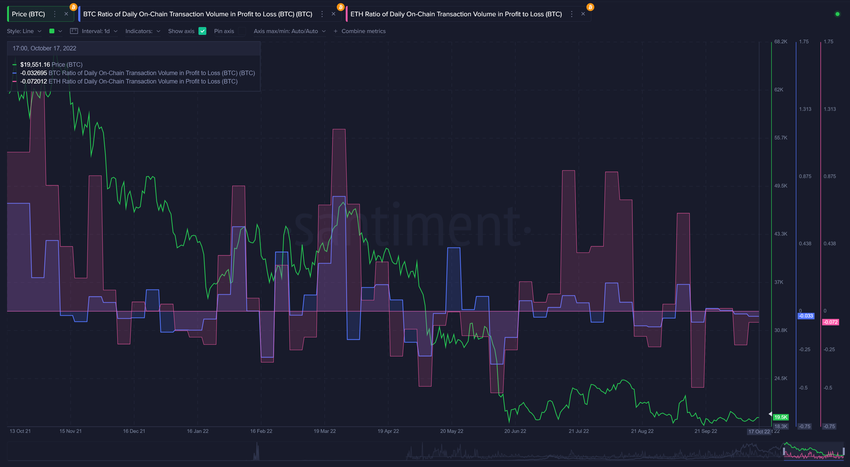Select the Price (BTC) metric tab

[x=28, y=16]
